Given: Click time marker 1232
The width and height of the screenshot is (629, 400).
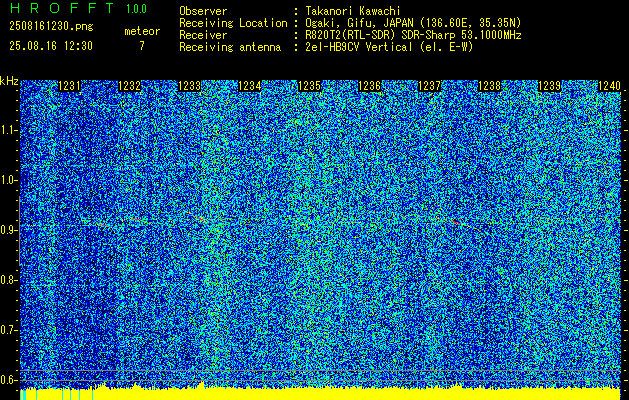Looking at the screenshot, I should pyautogui.click(x=130, y=86).
